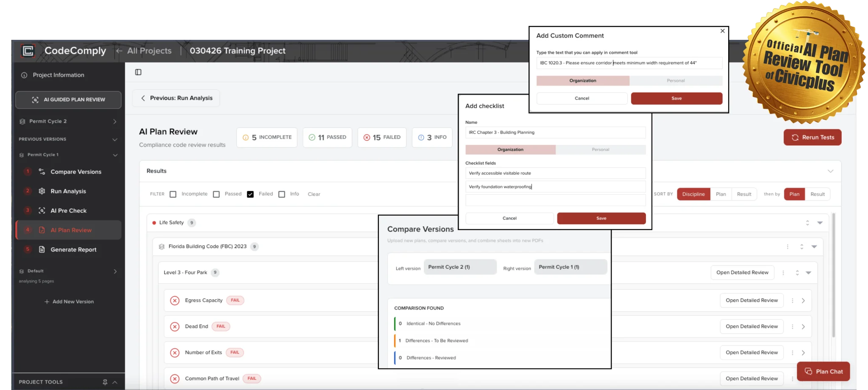The width and height of the screenshot is (868, 390).
Task: Toggle the sidebar panel layout icon
Action: click(138, 72)
